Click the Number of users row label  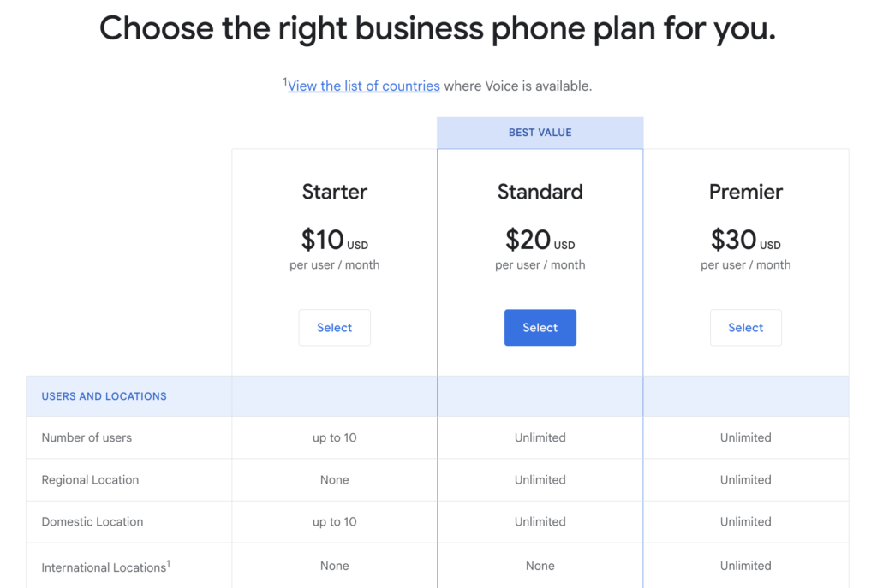pos(87,437)
